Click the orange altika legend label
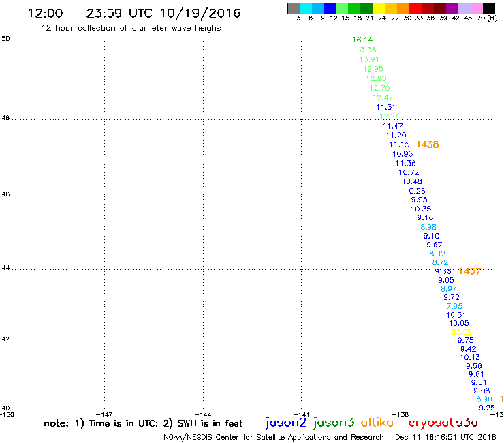This screenshot has width=504, height=443. pyautogui.click(x=377, y=422)
